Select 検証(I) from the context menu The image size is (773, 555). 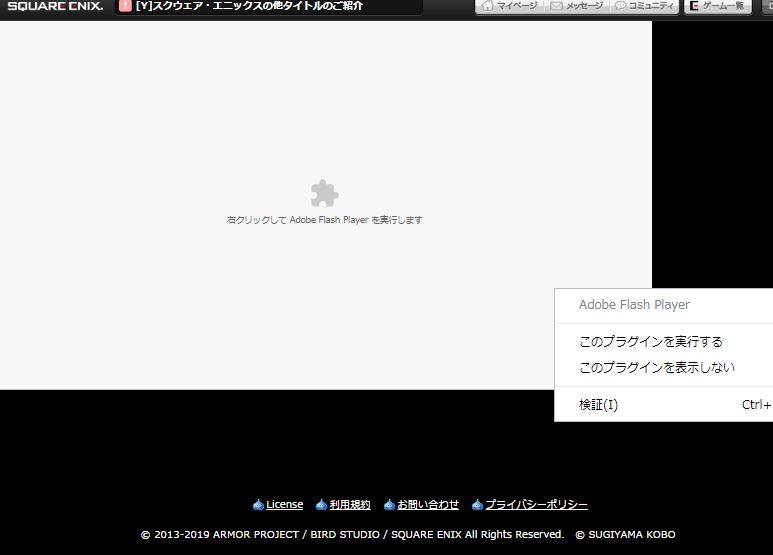pos(598,405)
